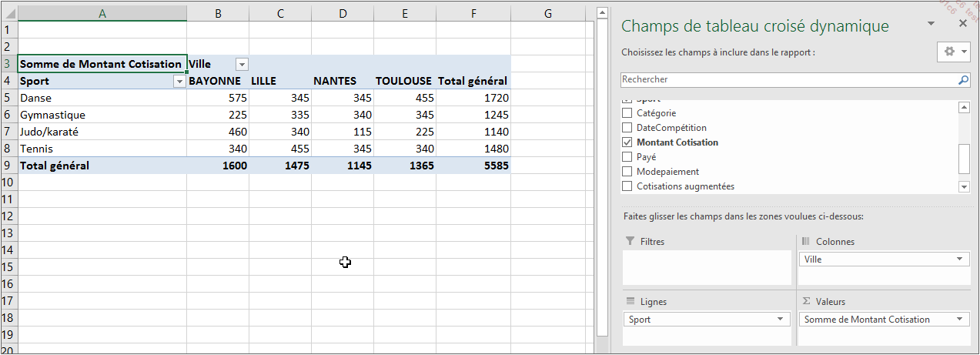Select column G header
Image resolution: width=980 pixels, height=355 pixels.
[547, 13]
